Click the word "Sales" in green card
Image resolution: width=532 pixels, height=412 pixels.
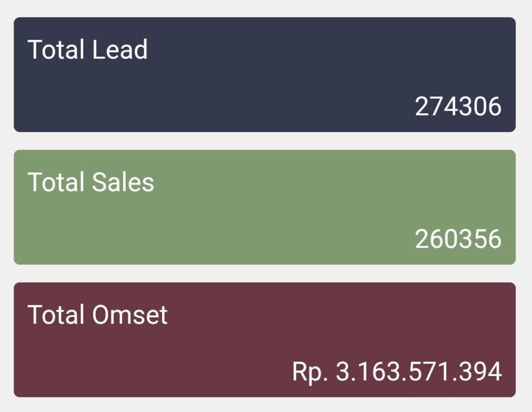click(123, 182)
